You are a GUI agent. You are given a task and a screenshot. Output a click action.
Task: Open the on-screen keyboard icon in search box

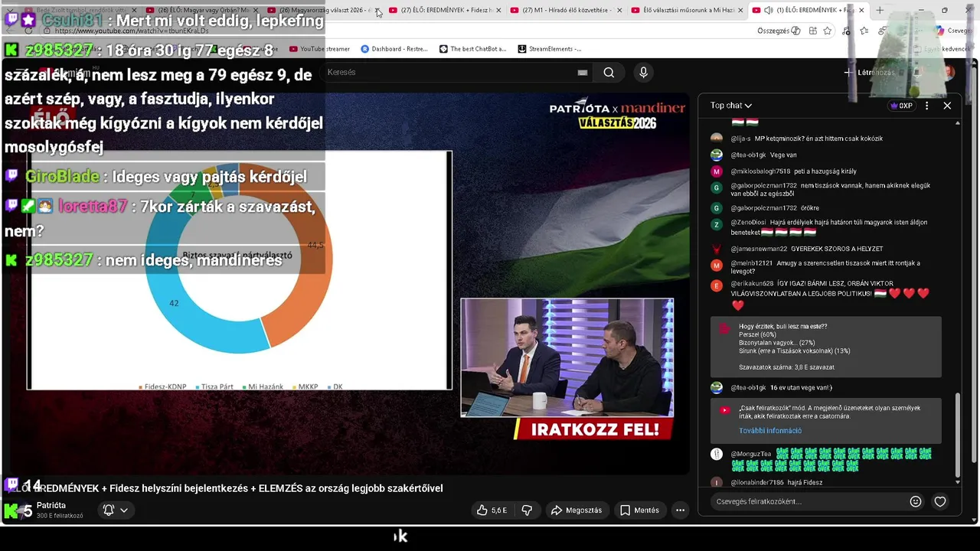point(583,73)
